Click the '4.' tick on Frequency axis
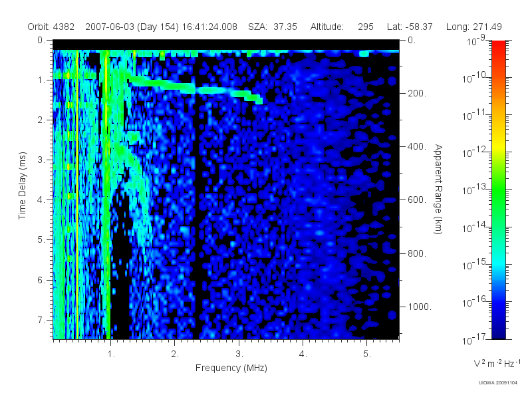 [x=303, y=354]
